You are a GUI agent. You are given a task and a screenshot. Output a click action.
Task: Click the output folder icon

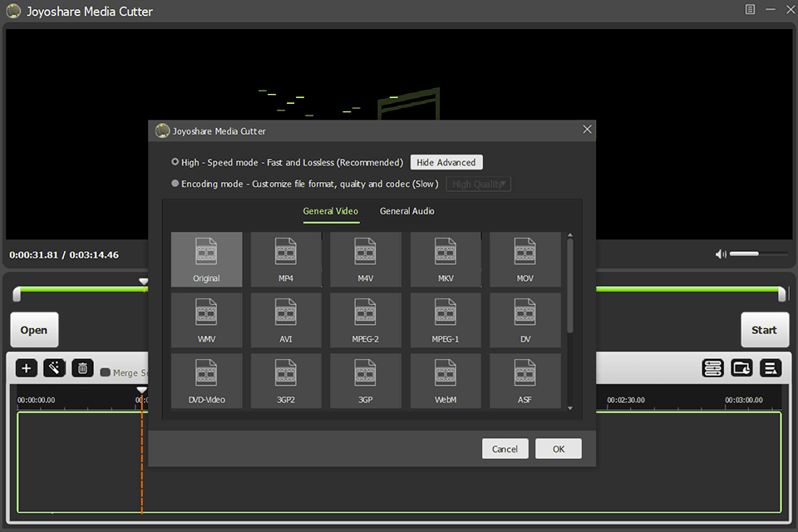pos(741,367)
